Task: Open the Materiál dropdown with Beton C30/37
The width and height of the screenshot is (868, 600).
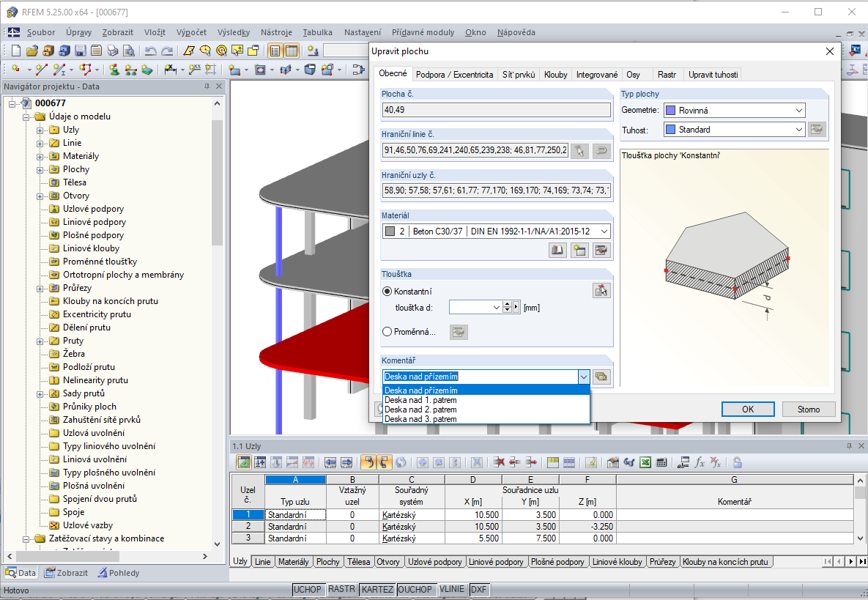Action: click(x=604, y=232)
